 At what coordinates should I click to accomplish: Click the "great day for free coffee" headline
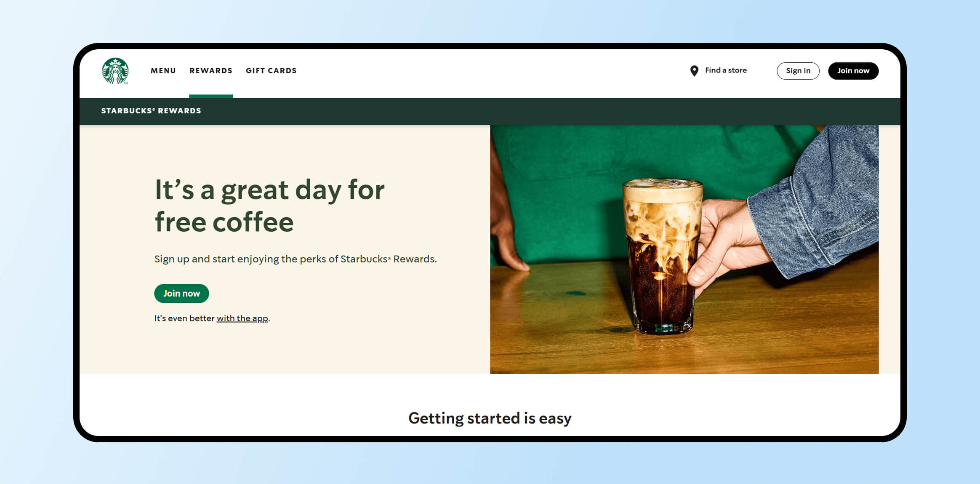(269, 206)
